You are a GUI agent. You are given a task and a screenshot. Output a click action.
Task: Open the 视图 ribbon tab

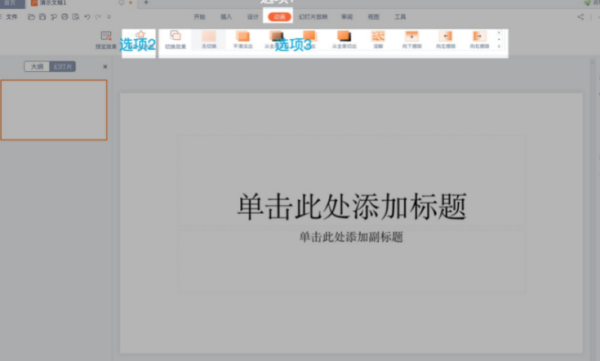point(373,17)
